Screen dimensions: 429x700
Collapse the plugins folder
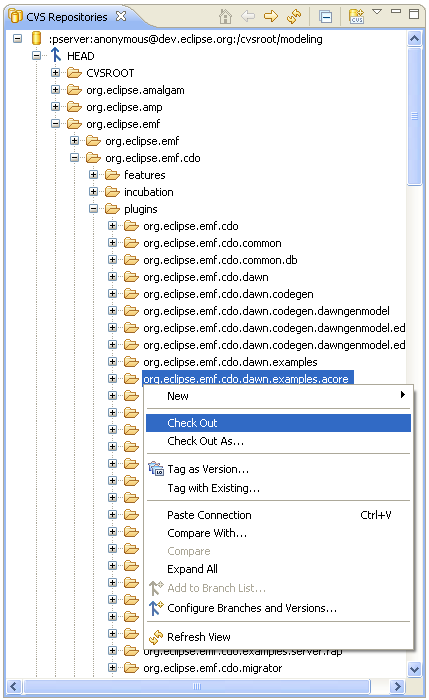pyautogui.click(x=93, y=208)
